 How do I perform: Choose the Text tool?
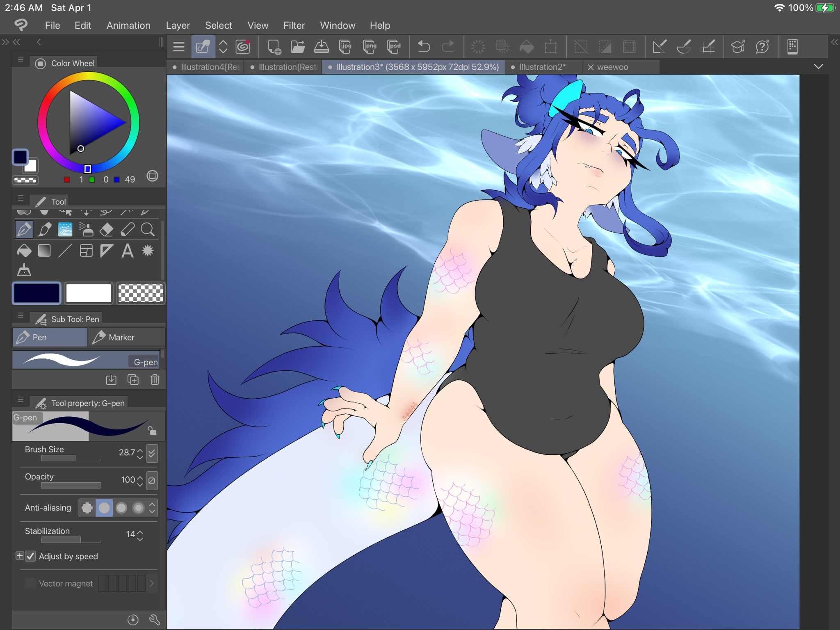tap(127, 251)
